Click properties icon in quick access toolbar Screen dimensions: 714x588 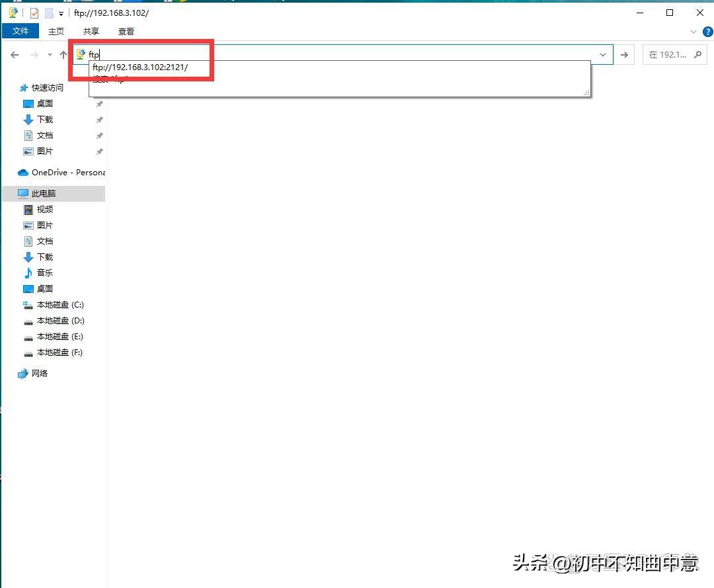[x=34, y=13]
